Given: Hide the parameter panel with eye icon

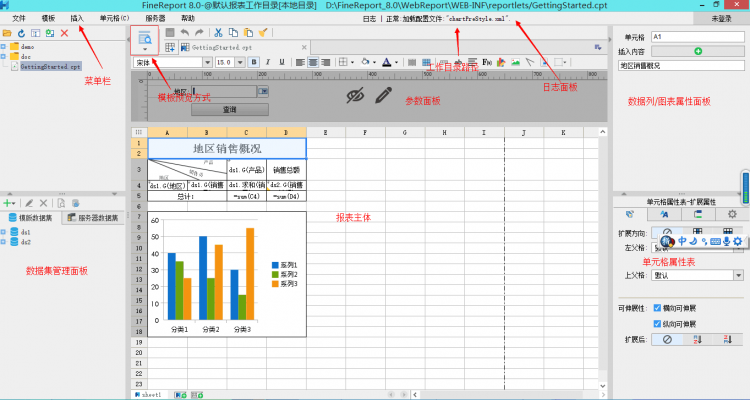Looking at the screenshot, I should pyautogui.click(x=355, y=95).
